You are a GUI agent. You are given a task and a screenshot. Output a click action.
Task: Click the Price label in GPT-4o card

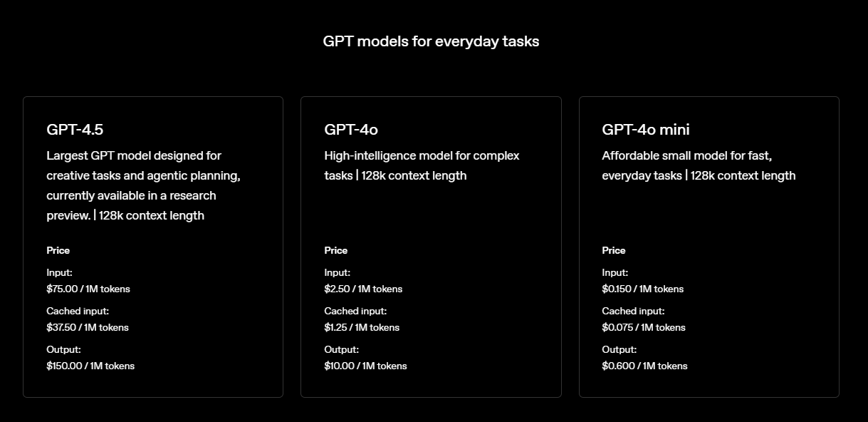(x=336, y=250)
